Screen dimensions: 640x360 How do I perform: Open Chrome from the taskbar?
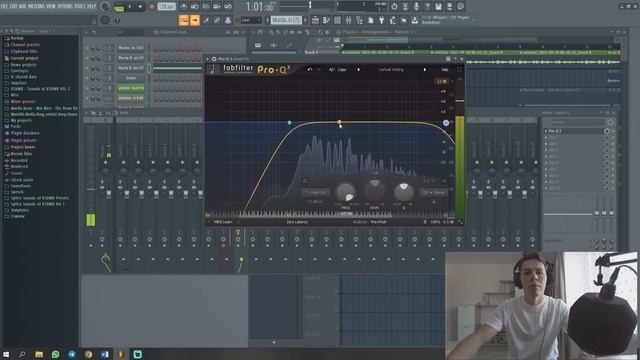tap(88, 354)
